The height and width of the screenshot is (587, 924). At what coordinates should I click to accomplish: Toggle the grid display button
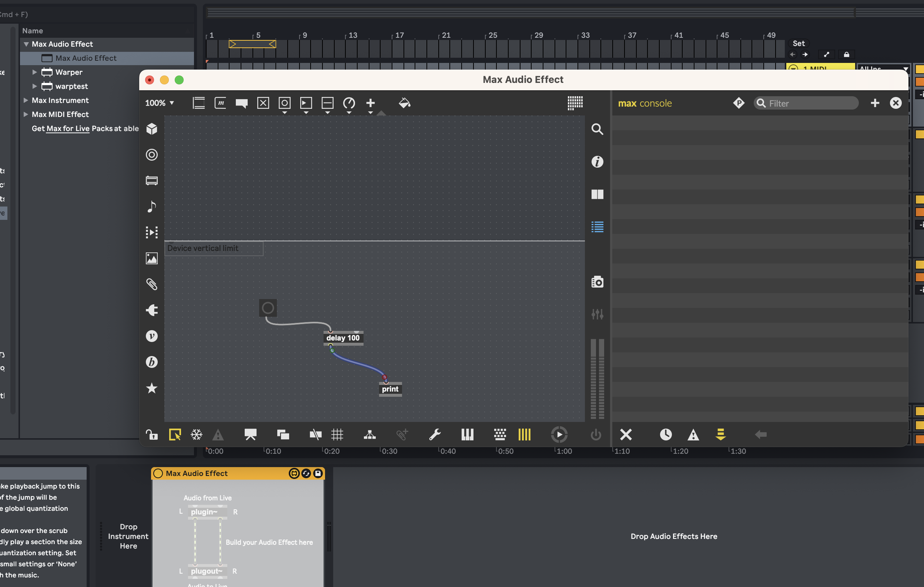(337, 434)
